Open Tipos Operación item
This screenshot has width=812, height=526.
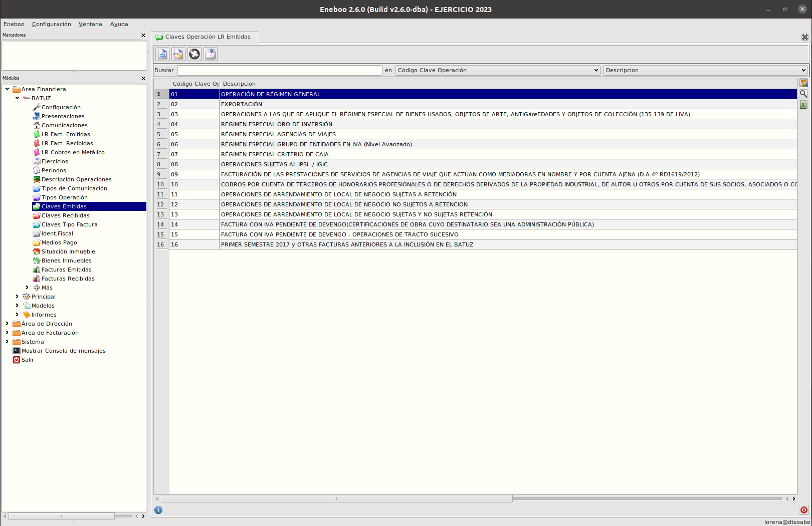point(60,197)
